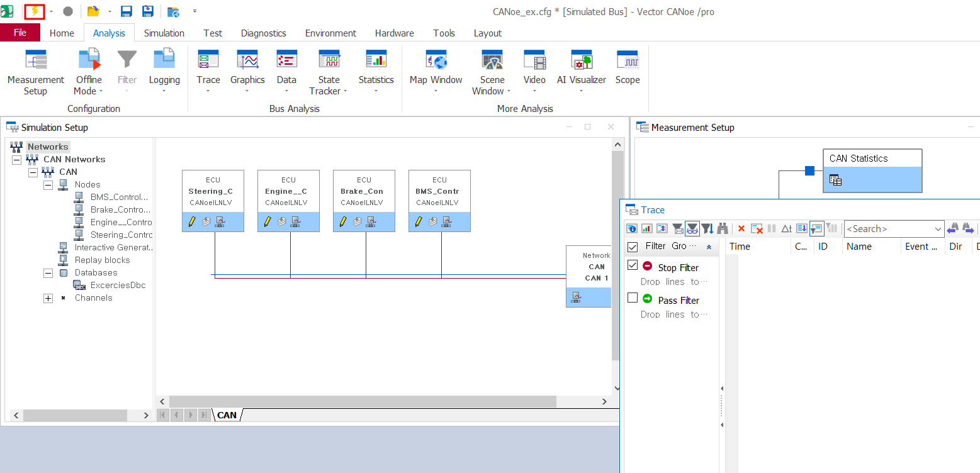Viewport: 980px width, 473px height.
Task: Open the Quick Access Toolbar customize arrow
Action: [194, 11]
